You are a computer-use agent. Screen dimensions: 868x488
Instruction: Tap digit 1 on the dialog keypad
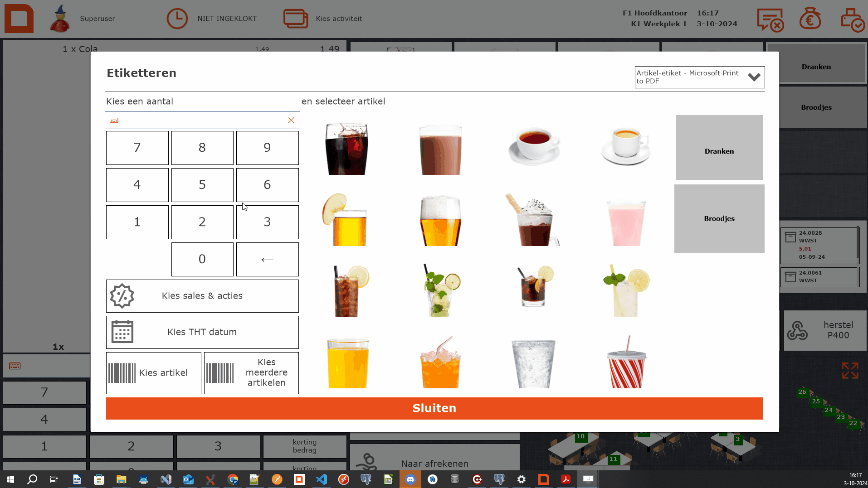[x=137, y=222]
